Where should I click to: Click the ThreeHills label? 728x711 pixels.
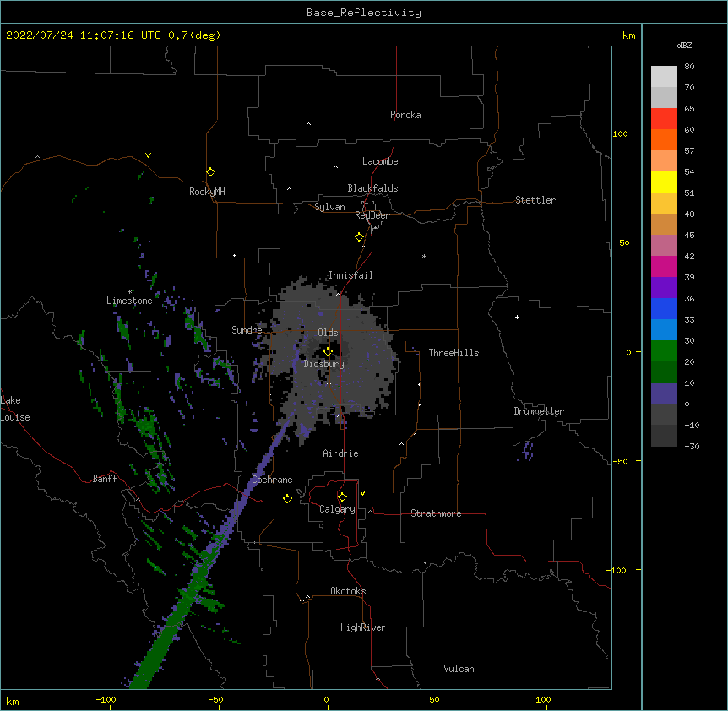point(454,353)
